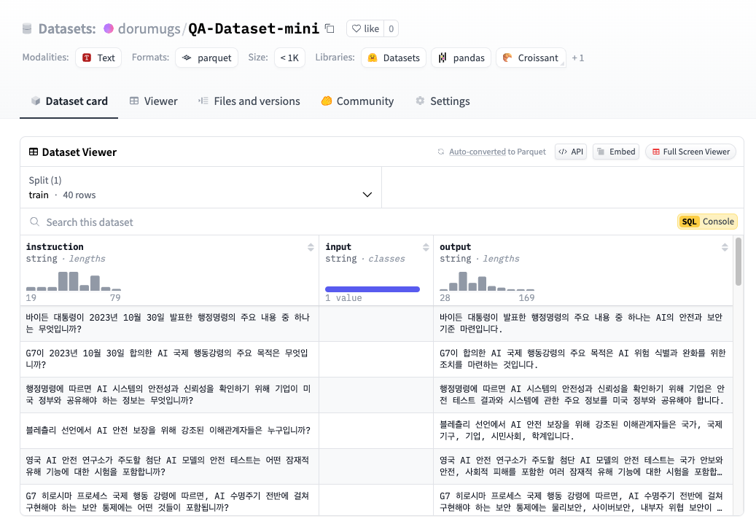Click the dorumugs purple avatar
This screenshot has width=756, height=532.
(x=109, y=28)
